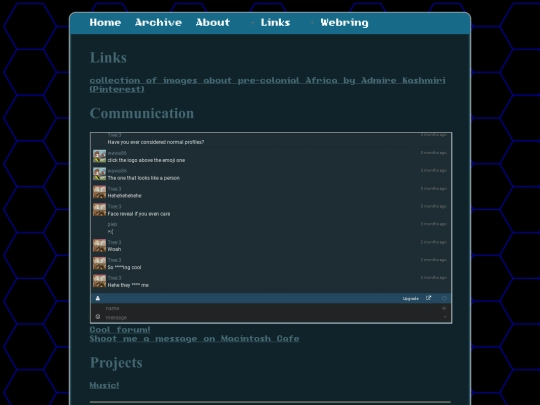Click the 'Communication' section heading
This screenshot has height=405, width=540.
point(142,113)
